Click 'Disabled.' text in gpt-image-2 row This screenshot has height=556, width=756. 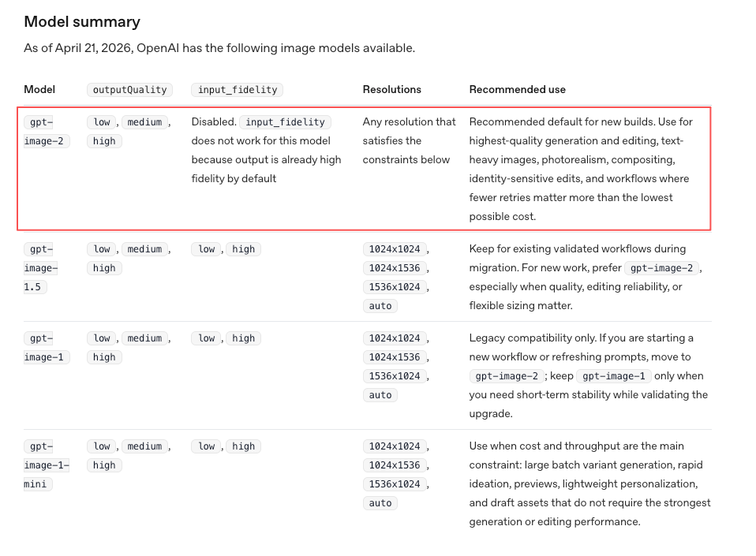(x=214, y=122)
